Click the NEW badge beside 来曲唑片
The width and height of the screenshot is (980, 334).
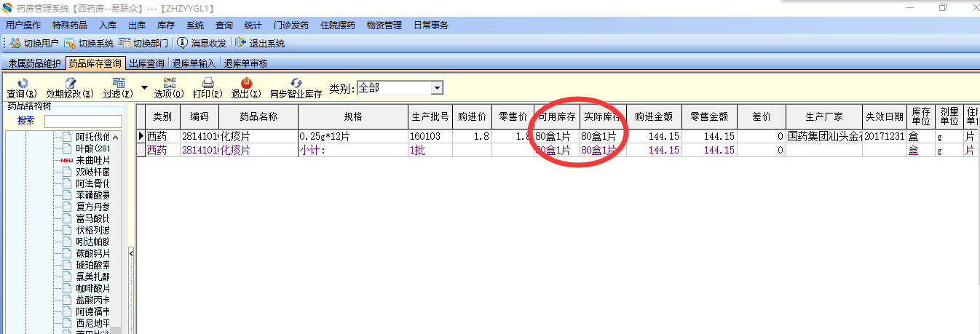(67, 160)
